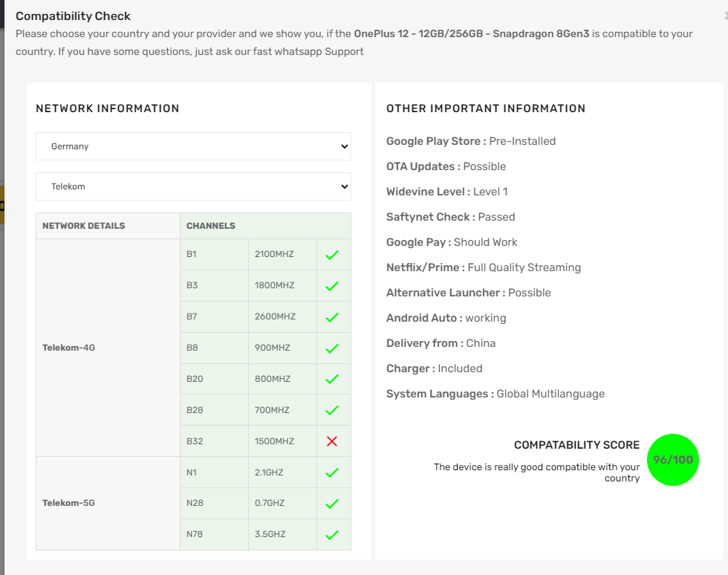Click the green 96/100 compatibility score circle

click(x=673, y=460)
